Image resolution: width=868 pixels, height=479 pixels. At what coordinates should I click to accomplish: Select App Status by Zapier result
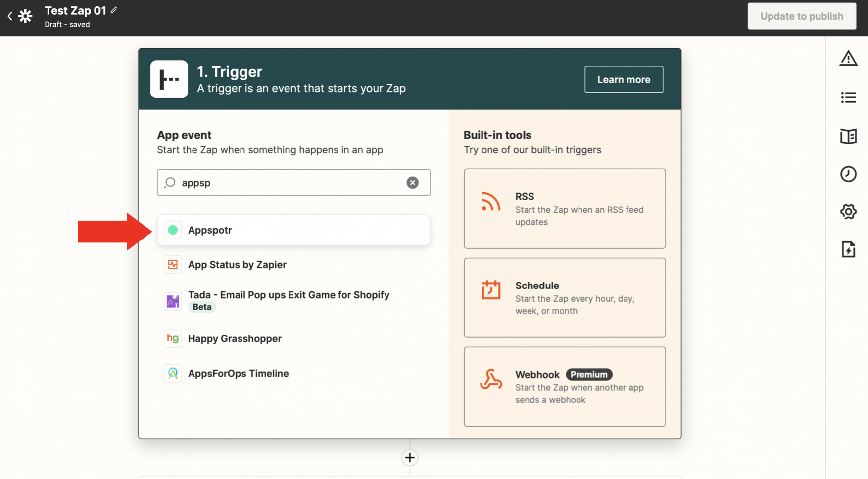point(293,265)
